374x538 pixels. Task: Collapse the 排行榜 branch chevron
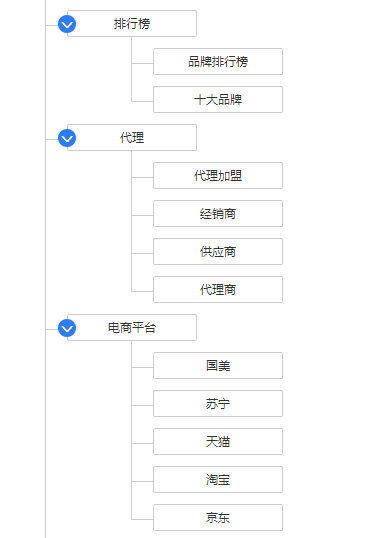point(67,24)
